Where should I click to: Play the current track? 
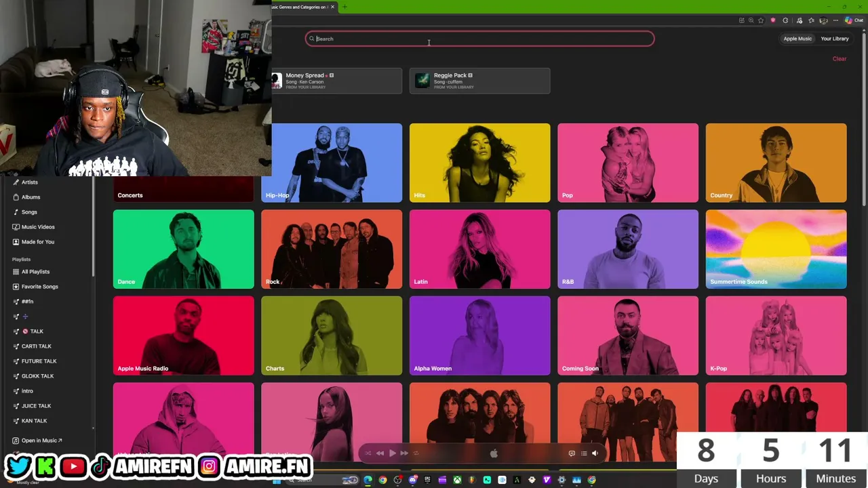coord(392,453)
